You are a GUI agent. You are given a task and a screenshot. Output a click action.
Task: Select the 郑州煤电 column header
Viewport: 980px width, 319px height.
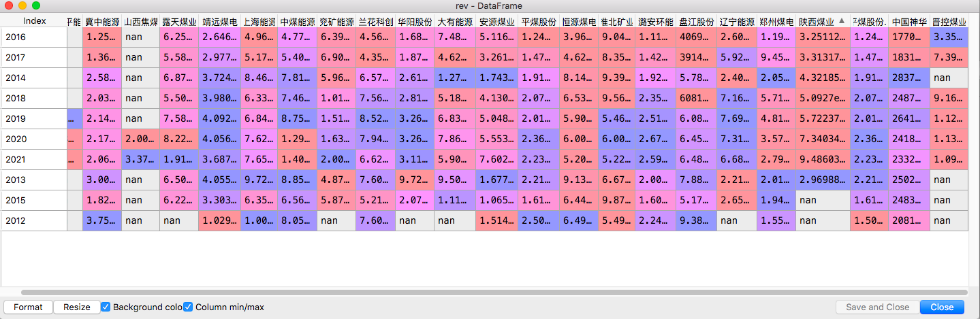pos(777,21)
